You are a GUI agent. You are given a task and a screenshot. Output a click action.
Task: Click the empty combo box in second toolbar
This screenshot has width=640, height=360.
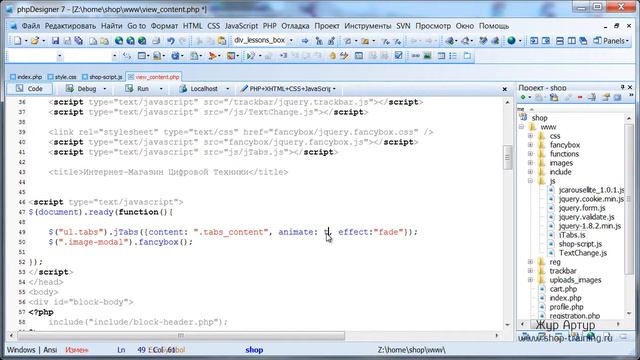coord(36,56)
